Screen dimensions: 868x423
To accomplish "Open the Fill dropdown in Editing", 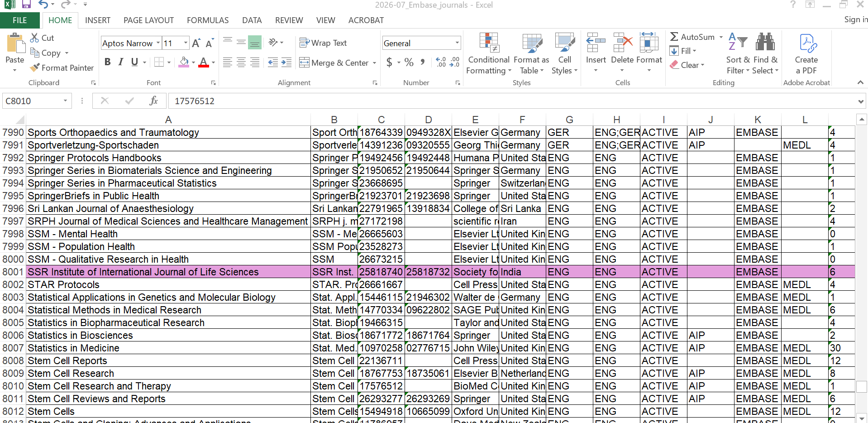I will 683,51.
